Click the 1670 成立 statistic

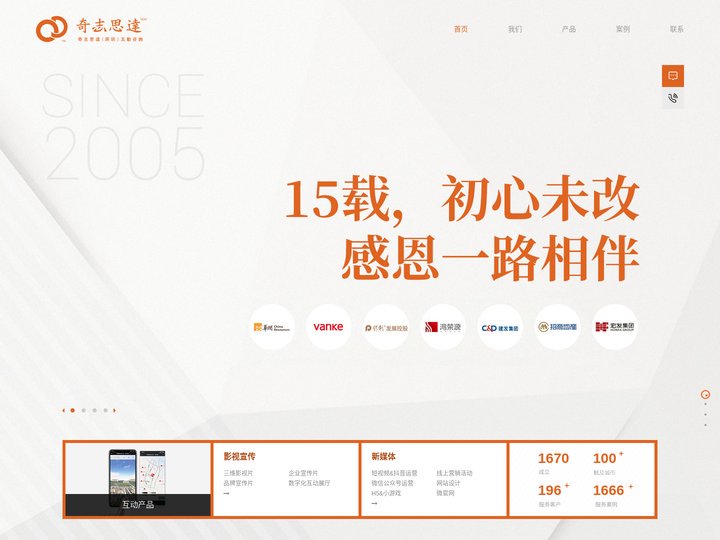click(553, 463)
